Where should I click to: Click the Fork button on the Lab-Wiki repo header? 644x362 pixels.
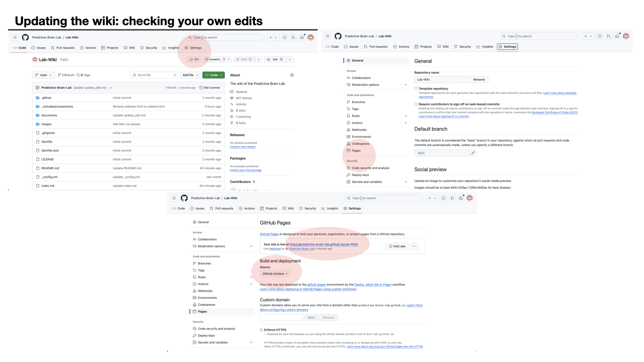coord(244,59)
